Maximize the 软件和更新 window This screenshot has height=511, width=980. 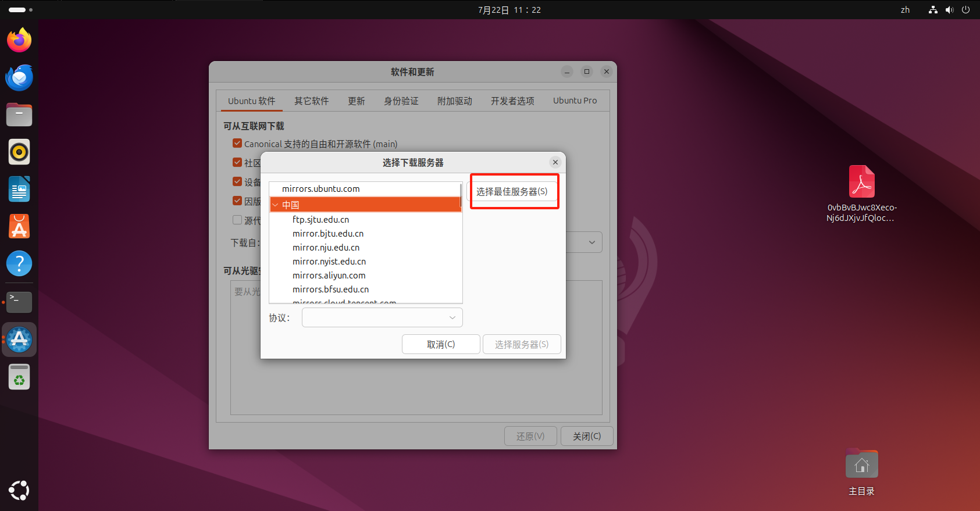[587, 72]
